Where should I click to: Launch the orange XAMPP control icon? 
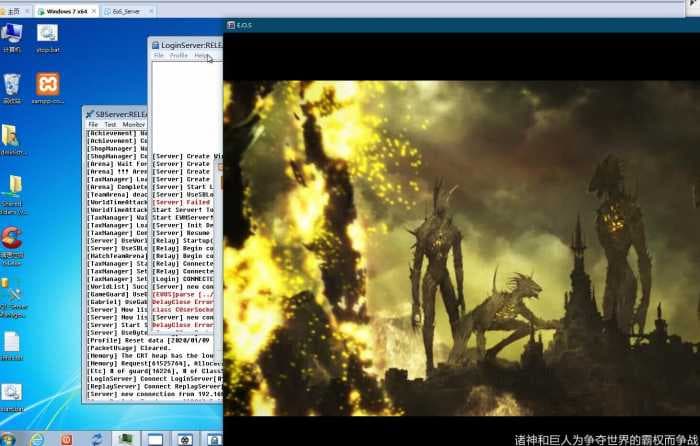[48, 85]
